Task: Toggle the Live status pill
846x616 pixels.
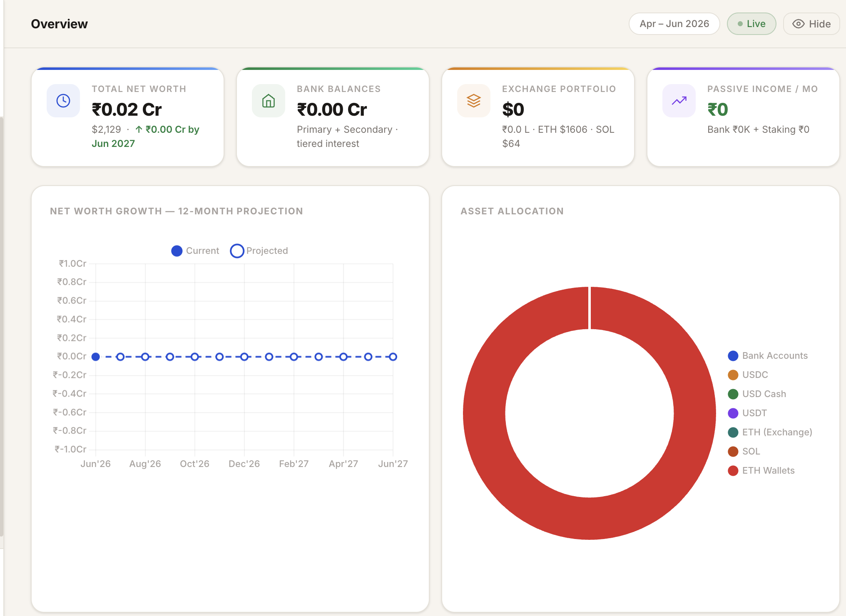Action: (x=751, y=24)
